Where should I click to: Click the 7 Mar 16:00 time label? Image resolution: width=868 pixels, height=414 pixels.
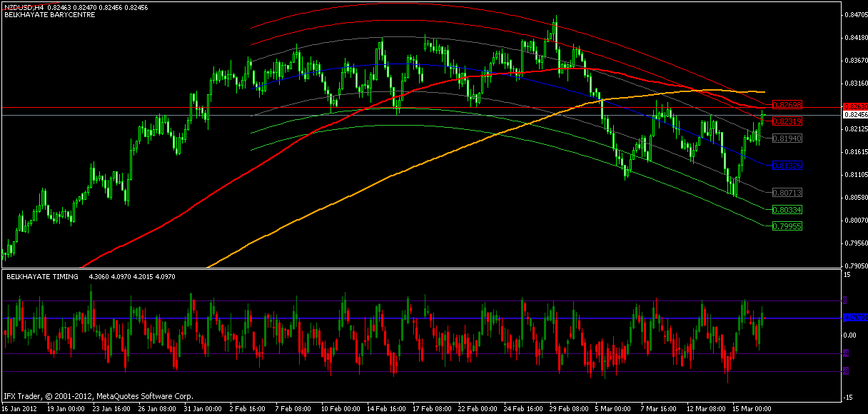coord(659,409)
